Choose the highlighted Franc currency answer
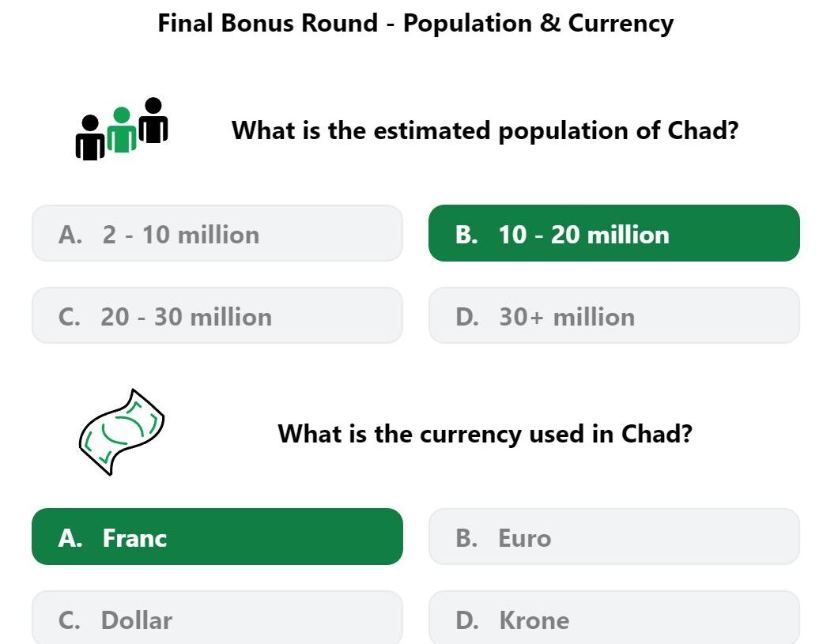This screenshot has height=644, width=838. (217, 537)
